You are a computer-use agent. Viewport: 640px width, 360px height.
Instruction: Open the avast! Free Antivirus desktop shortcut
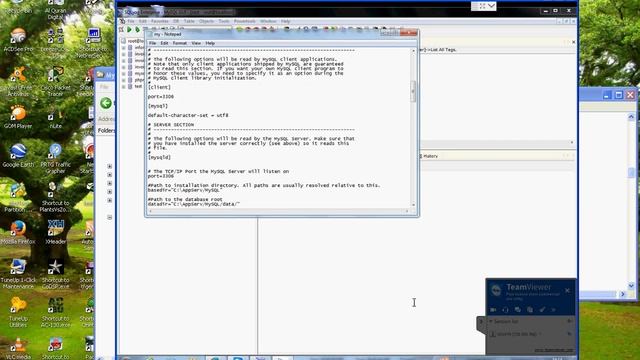[x=18, y=82]
